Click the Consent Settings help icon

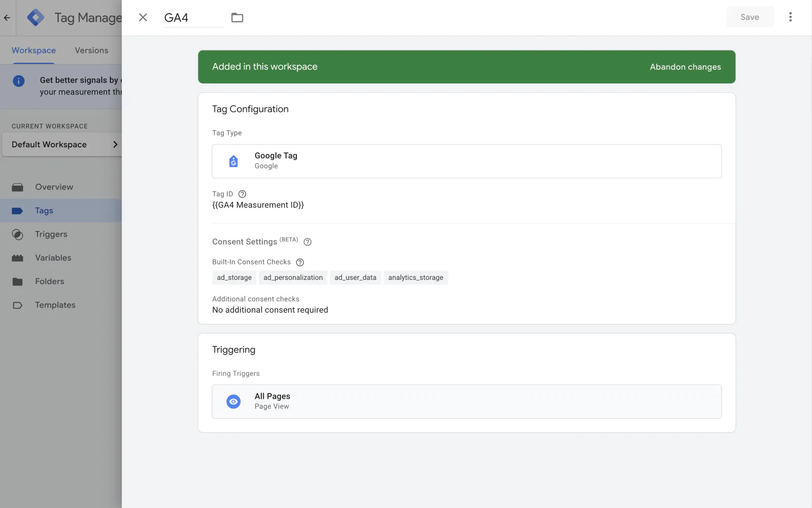click(x=307, y=242)
